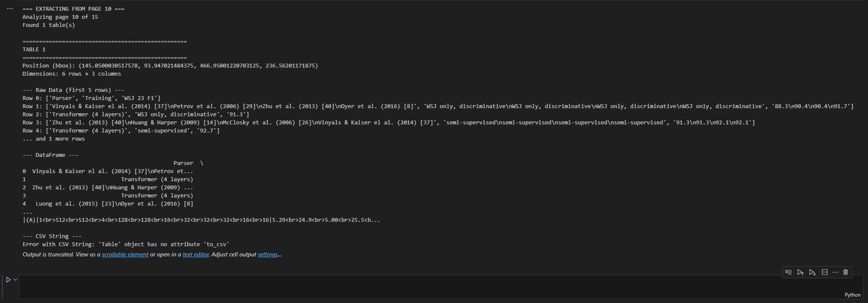The image size is (868, 303).
Task: Click the '|(A)|1<br>512' truncated line
Action: click(201, 220)
